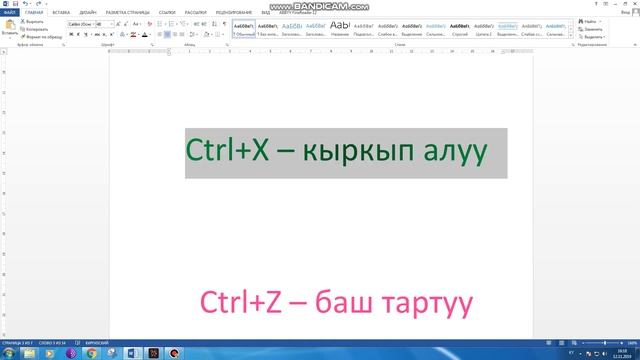Click the Save icon in quick access toolbar
The width and height of the screenshot is (640, 360).
click(x=15, y=4)
